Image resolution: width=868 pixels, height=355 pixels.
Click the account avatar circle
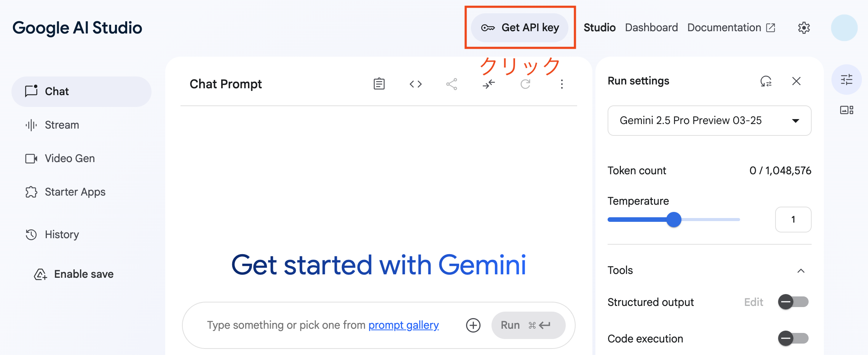point(844,28)
